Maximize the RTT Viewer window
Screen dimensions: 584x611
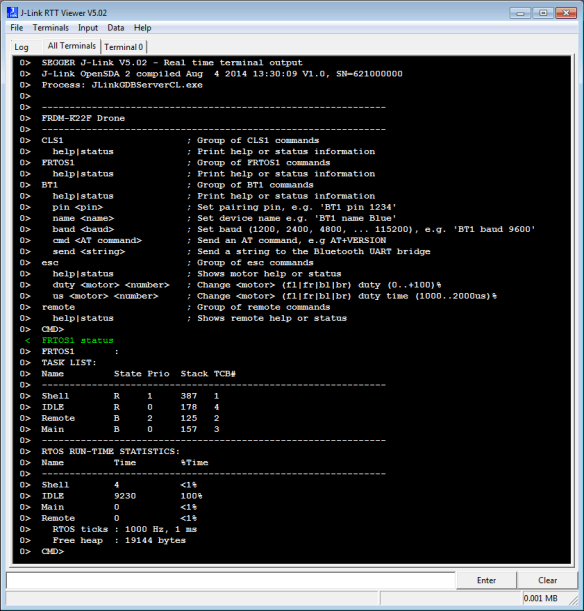543,13
